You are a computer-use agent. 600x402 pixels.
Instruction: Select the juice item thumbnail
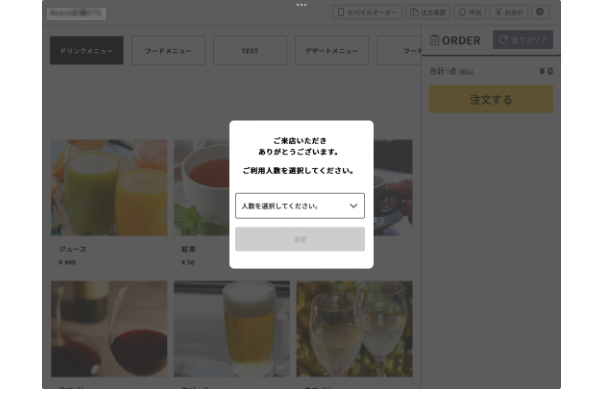pos(109,188)
